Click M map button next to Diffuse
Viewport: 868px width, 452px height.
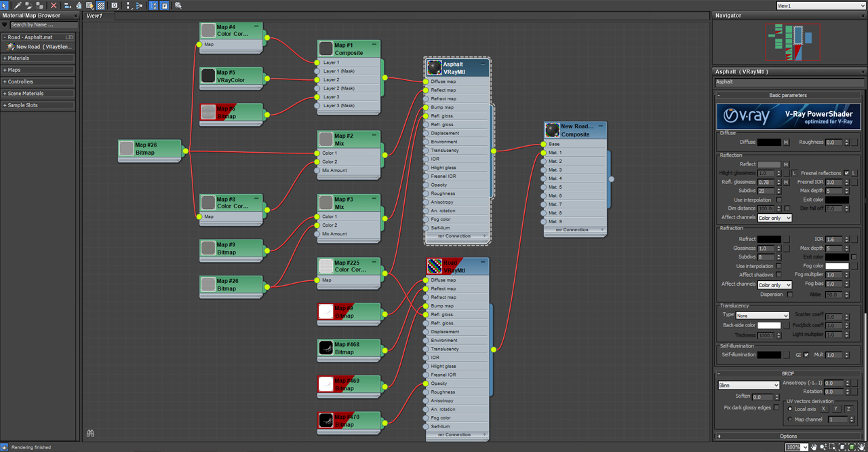pos(786,143)
